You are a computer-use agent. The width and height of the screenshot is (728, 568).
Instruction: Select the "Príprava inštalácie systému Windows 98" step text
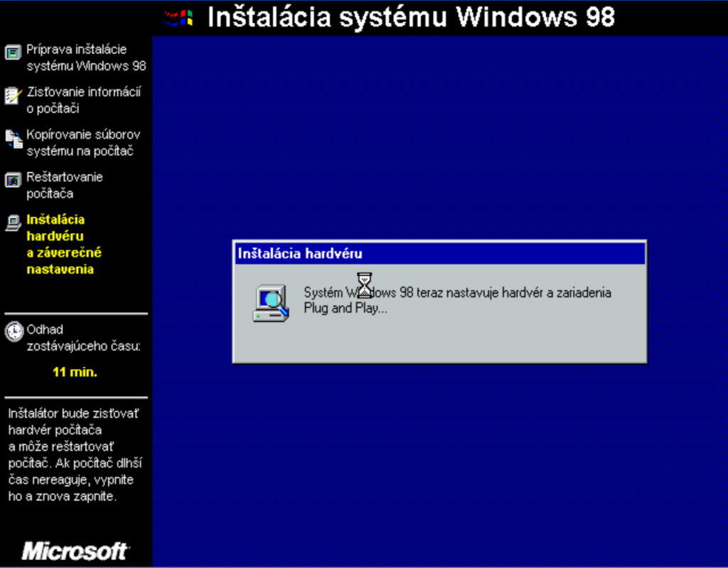(86, 58)
